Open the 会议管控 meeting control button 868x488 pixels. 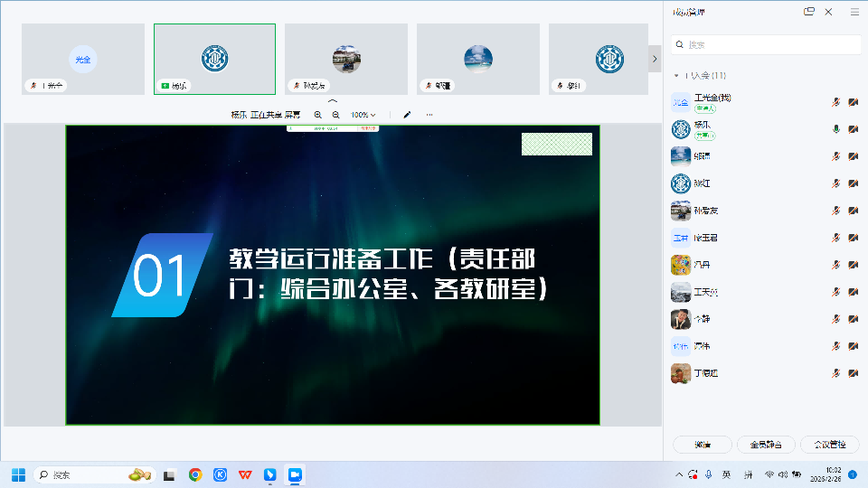(x=829, y=445)
